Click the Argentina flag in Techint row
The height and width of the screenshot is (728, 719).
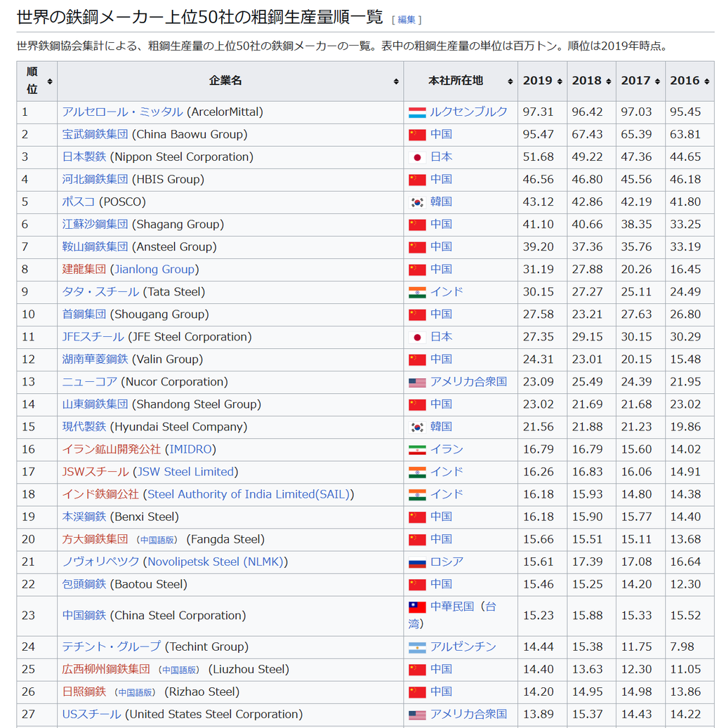[417, 647]
